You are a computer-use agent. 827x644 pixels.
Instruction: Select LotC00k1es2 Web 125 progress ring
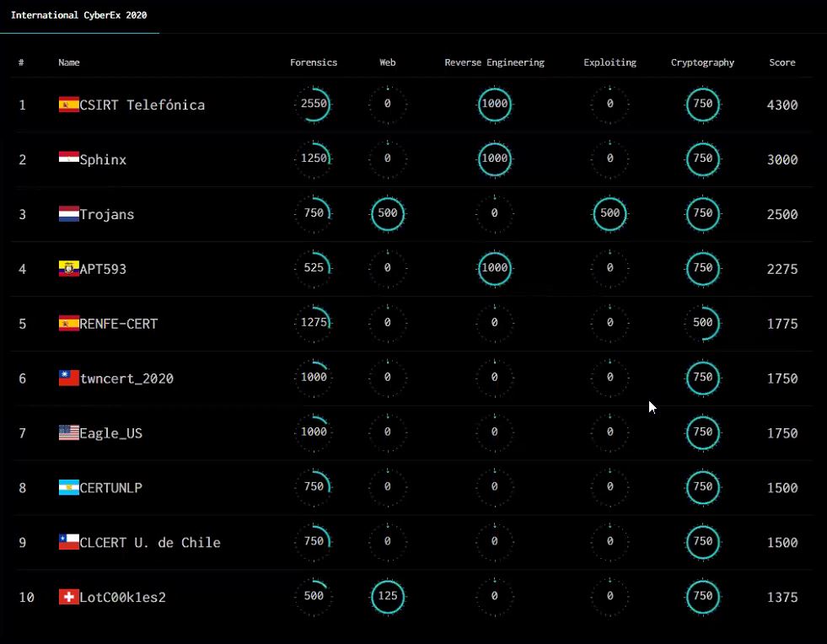click(x=388, y=597)
